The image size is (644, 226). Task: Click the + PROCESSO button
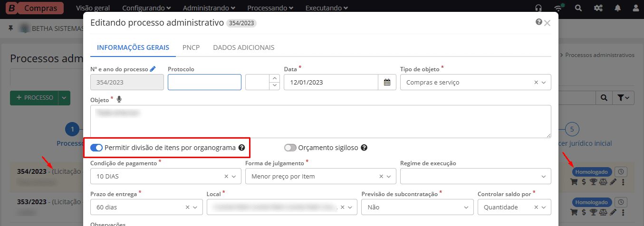point(34,98)
